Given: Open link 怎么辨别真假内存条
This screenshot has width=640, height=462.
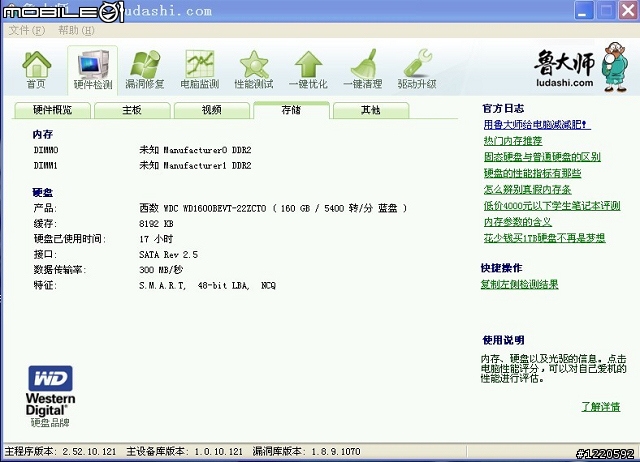Looking at the screenshot, I should tap(527, 189).
